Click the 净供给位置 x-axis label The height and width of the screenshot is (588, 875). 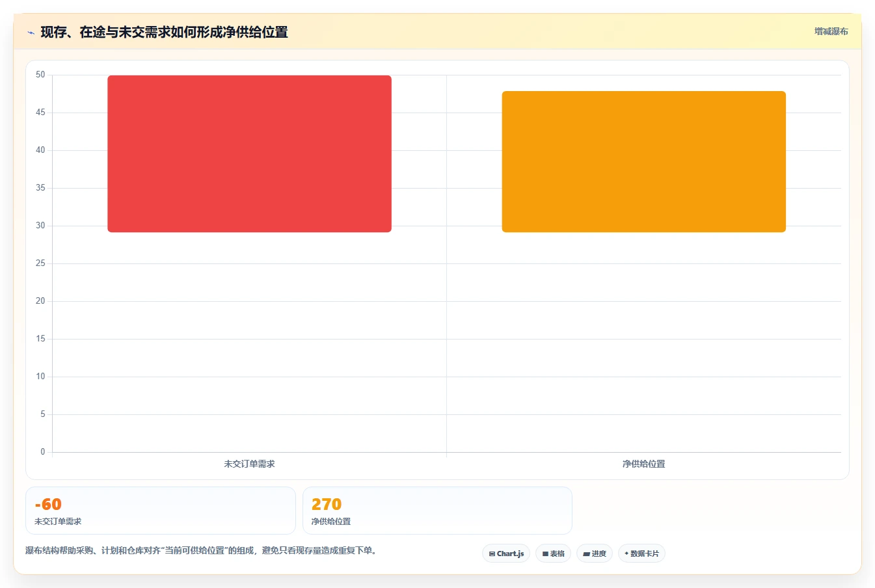click(643, 464)
